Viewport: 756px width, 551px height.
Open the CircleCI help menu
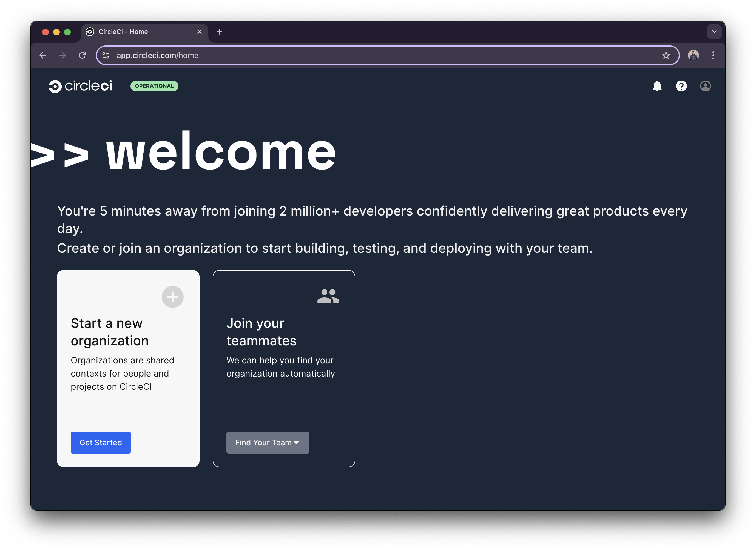tap(681, 86)
